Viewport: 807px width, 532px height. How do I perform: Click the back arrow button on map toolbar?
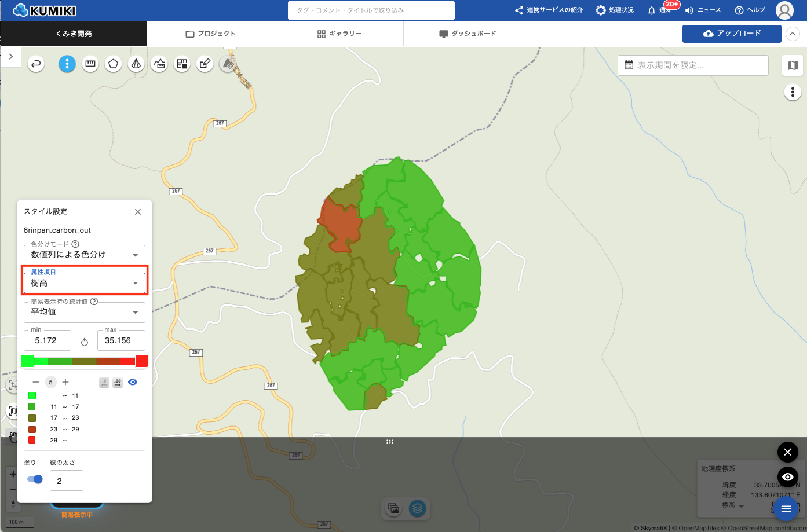pos(36,64)
